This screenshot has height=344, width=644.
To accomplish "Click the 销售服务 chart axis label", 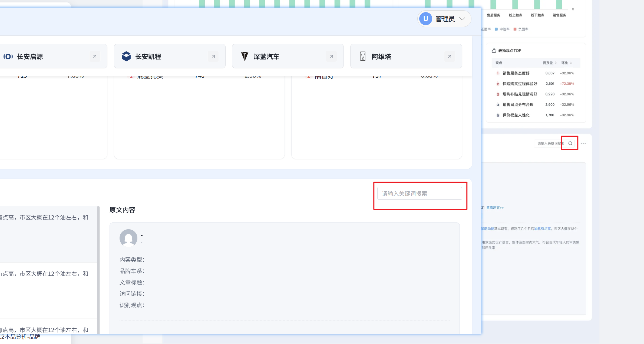I will pos(559,15).
